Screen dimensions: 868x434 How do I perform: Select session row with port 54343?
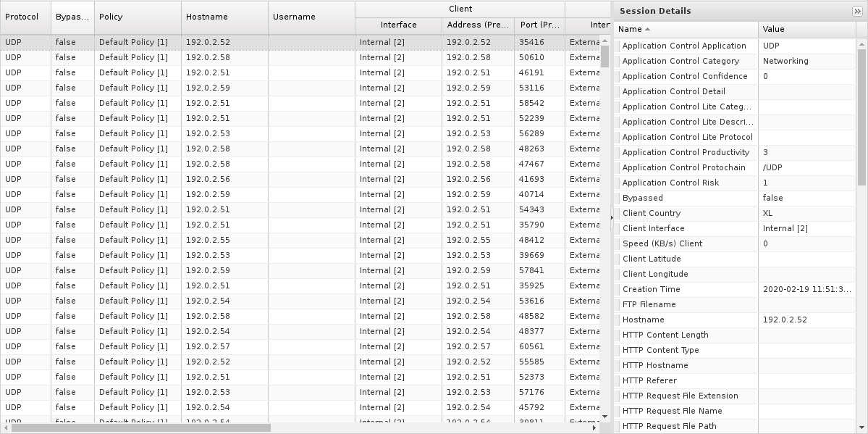pos(300,209)
